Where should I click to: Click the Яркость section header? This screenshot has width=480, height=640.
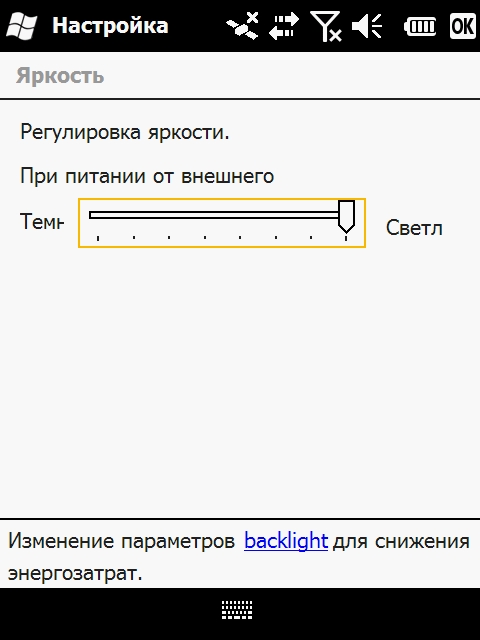60,76
